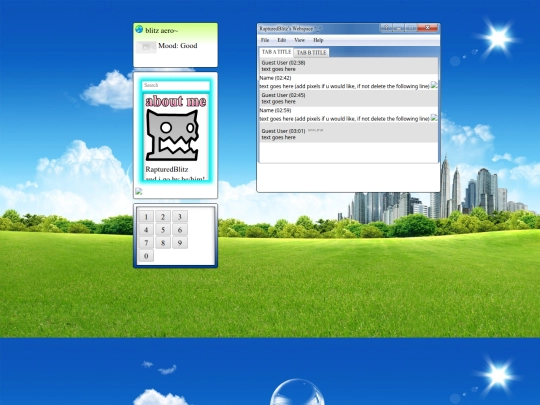Screen dimensions: 540x405
Task: Click the 'Name (02:59)' message header
Action: click(275, 110)
